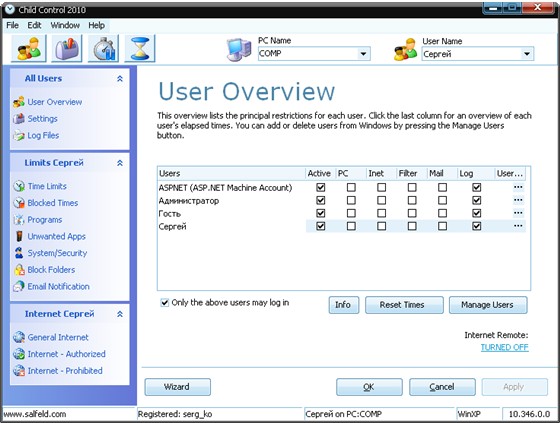Open Internet - Prohibited list
This screenshot has width=560, height=423.
click(x=65, y=371)
